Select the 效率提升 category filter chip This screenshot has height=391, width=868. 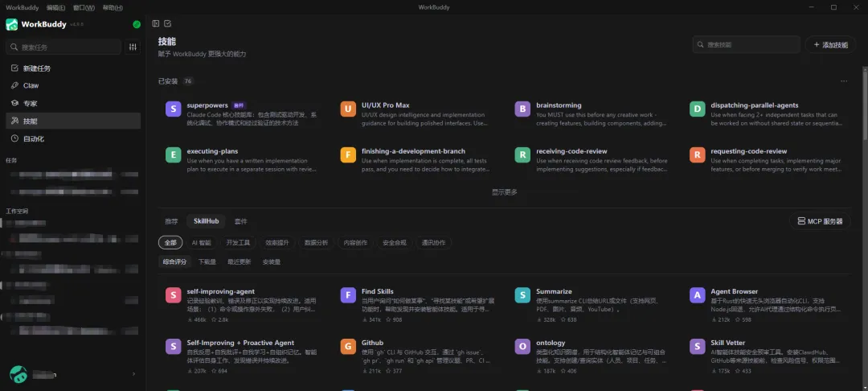277,243
